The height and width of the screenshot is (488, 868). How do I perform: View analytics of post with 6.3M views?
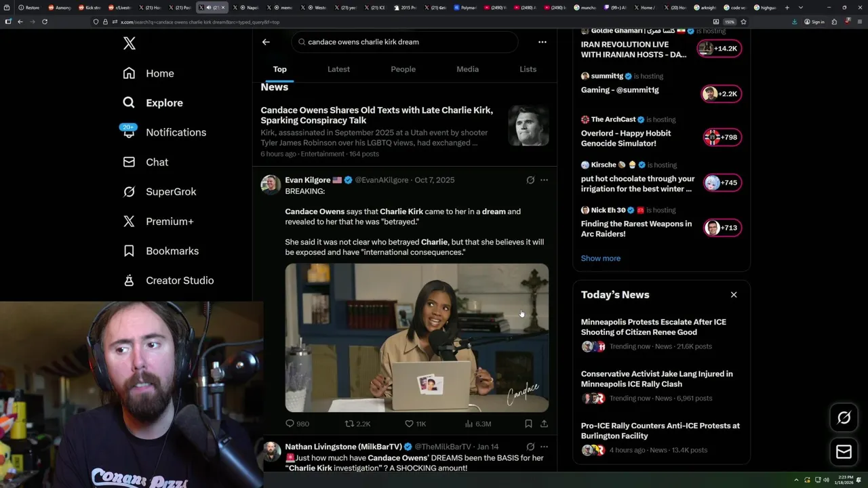pos(477,424)
